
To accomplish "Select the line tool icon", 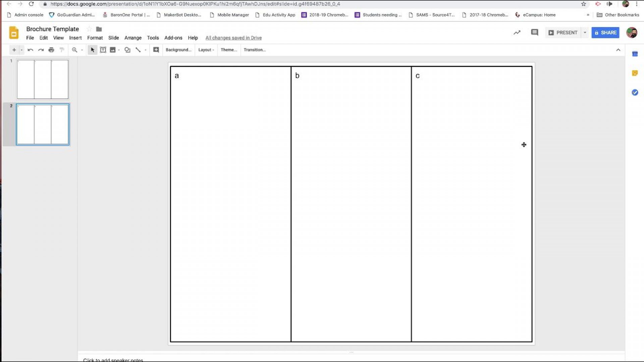I will [138, 50].
